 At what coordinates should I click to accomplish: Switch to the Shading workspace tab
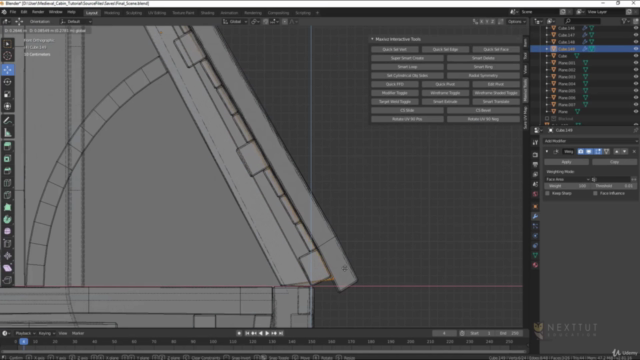[x=207, y=13]
